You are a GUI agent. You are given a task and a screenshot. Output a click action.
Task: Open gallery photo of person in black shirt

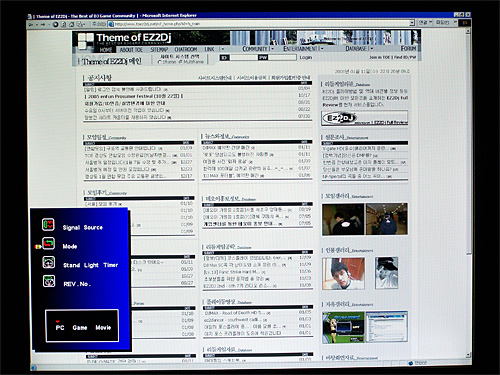pyautogui.click(x=343, y=219)
